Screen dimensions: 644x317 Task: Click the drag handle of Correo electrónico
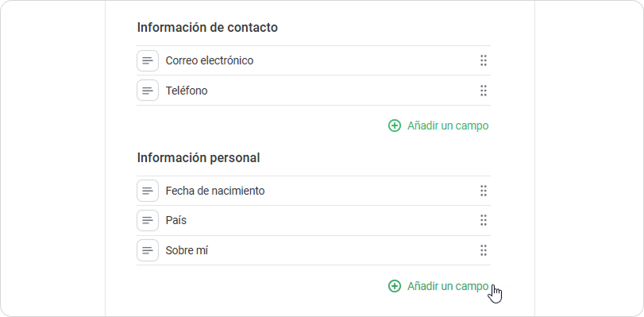click(x=484, y=60)
